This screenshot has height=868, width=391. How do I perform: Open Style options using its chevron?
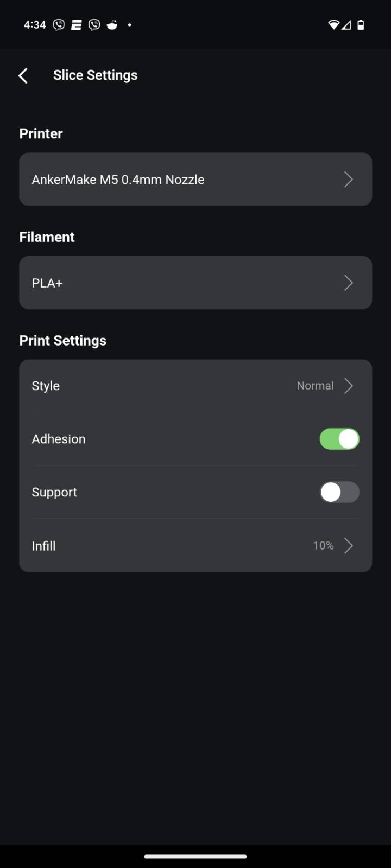pyautogui.click(x=349, y=386)
